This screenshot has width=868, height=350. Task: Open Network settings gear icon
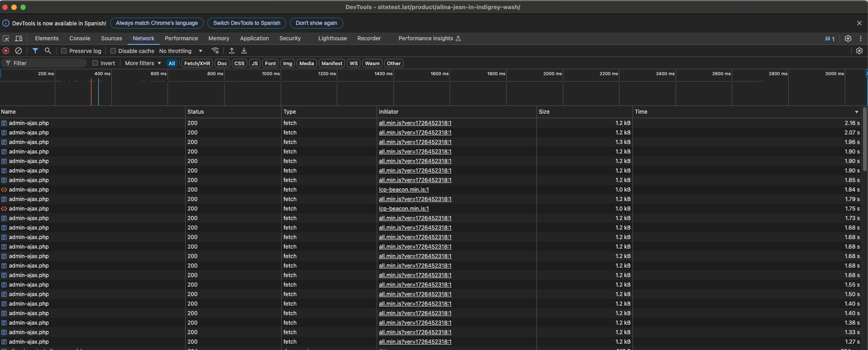tap(859, 51)
